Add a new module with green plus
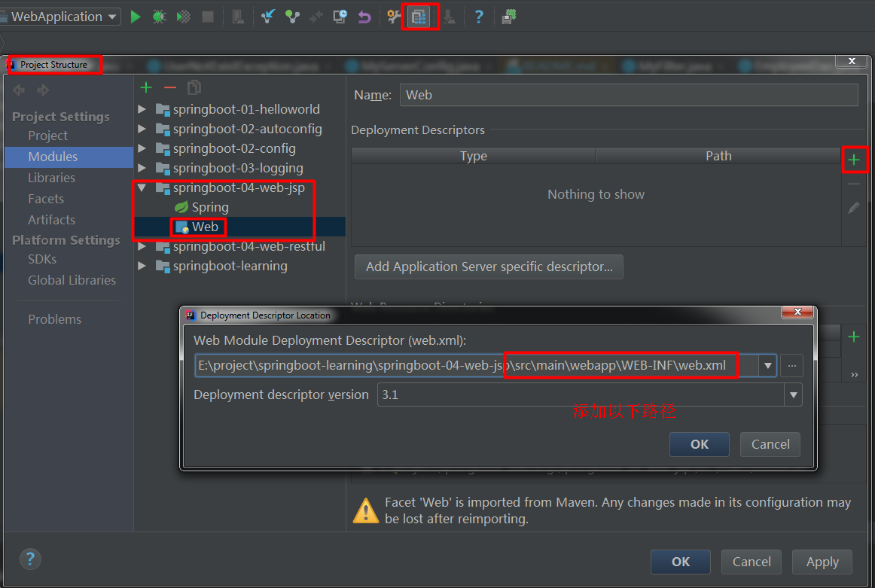The width and height of the screenshot is (875, 588). tap(146, 87)
